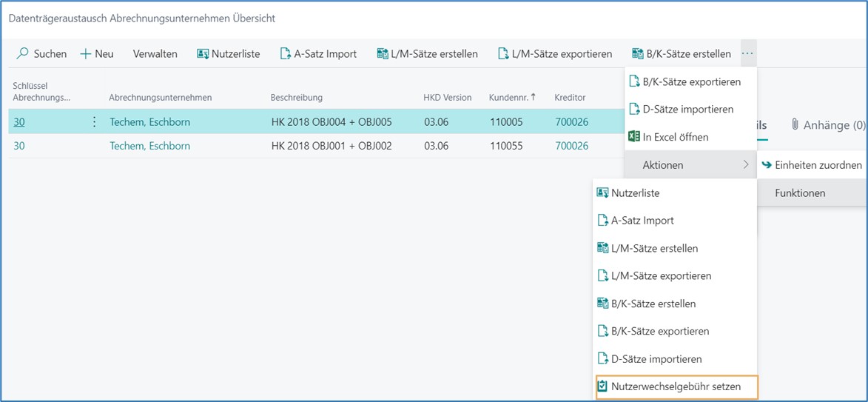Viewport: 868px width, 402px height.
Task: Switch to the Anhänge tab
Action: click(x=828, y=125)
